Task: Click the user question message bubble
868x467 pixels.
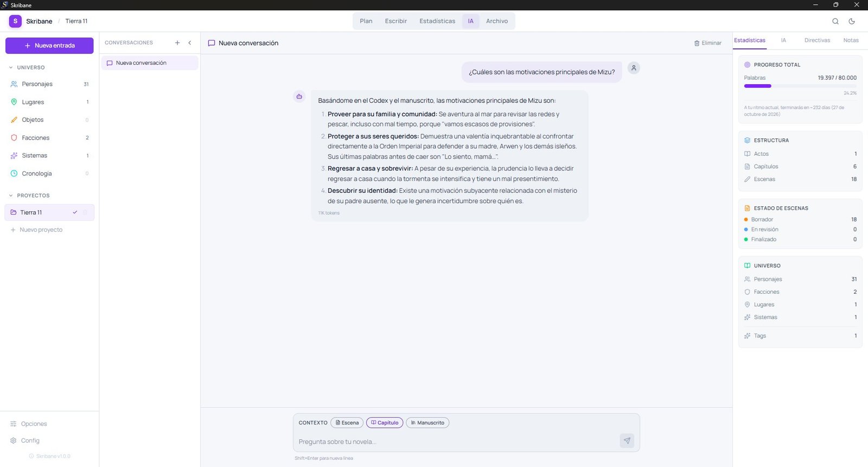Action: coord(542,72)
